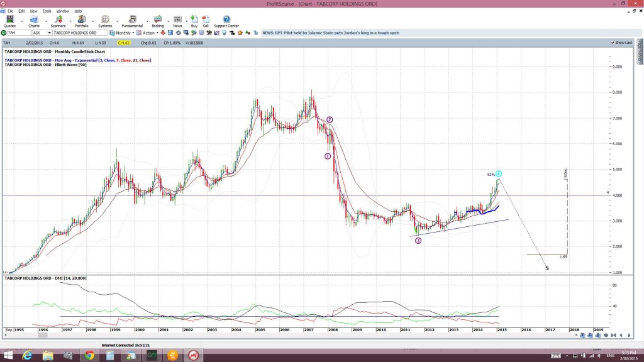Open the on-screen keyboard tray icon
The height and width of the screenshot is (362, 644).
coord(556,356)
